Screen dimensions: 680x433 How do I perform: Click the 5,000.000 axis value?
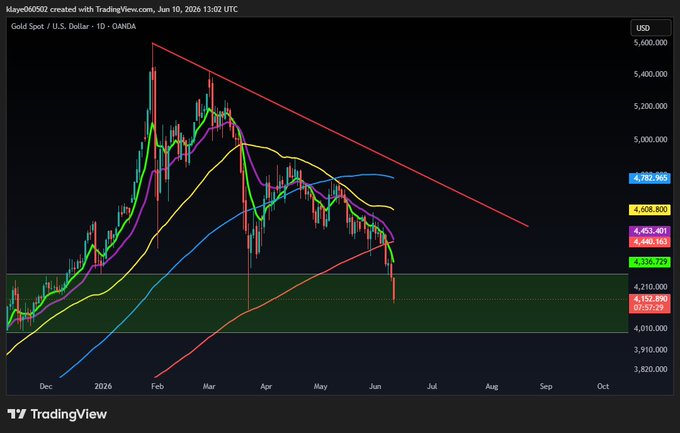[650, 139]
